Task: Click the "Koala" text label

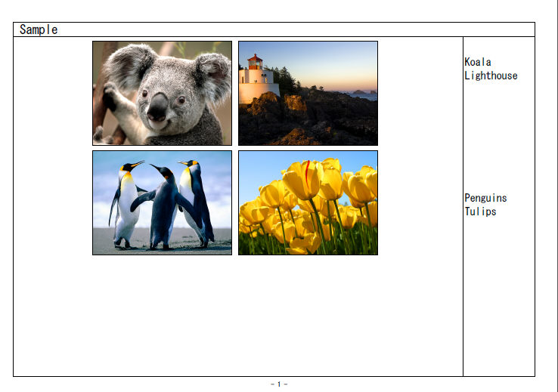Action: coord(478,62)
